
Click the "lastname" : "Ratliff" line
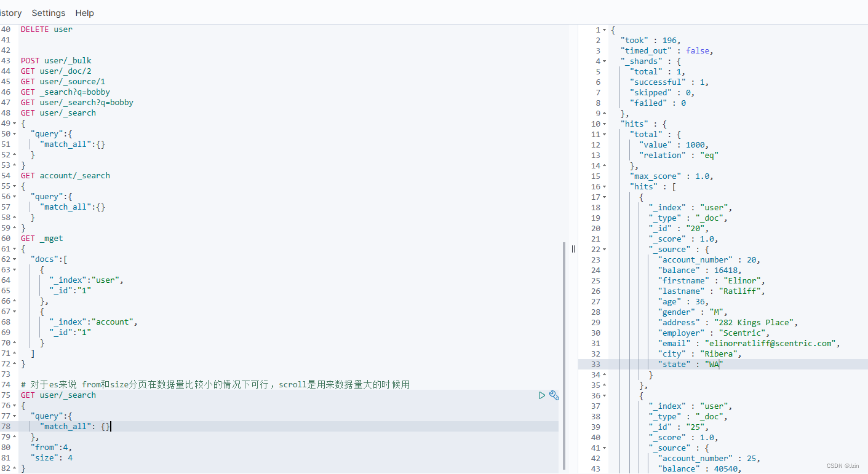click(x=711, y=291)
